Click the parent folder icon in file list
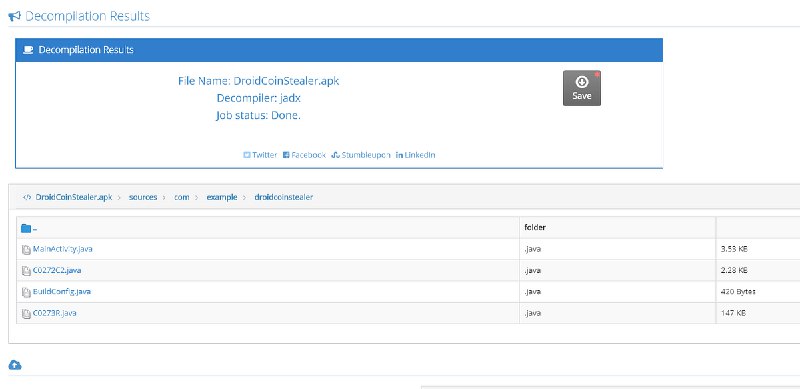 (26, 228)
